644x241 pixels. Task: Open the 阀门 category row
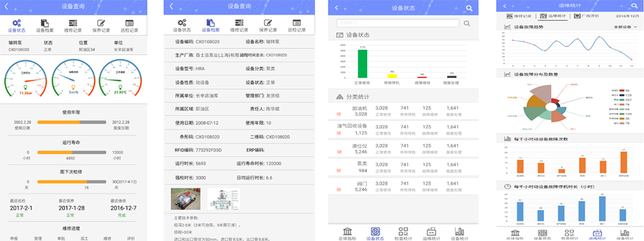(x=403, y=186)
